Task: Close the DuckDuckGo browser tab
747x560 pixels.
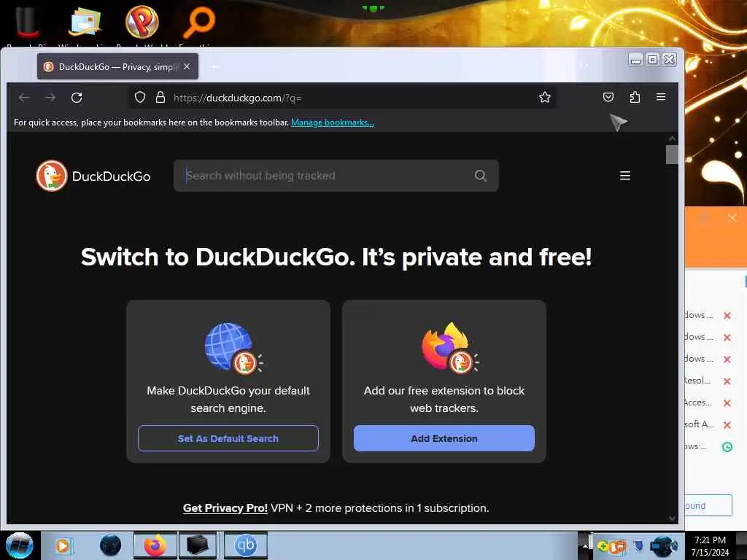Action: tap(187, 66)
